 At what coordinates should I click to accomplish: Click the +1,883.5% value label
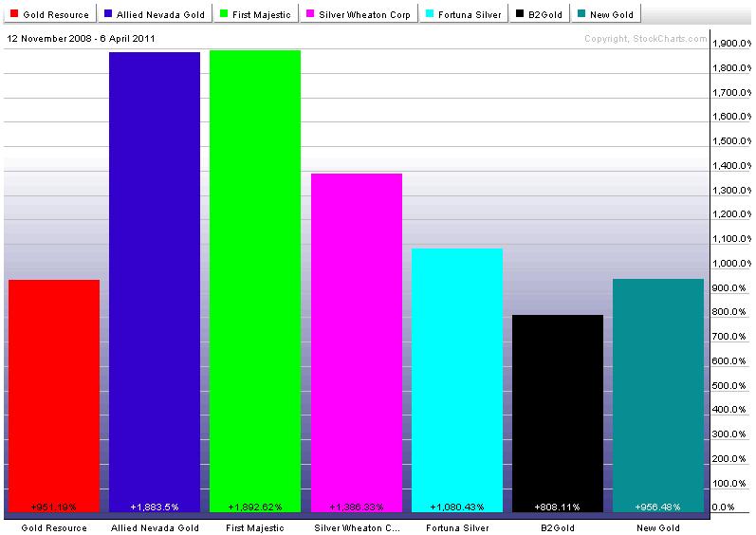tap(155, 507)
